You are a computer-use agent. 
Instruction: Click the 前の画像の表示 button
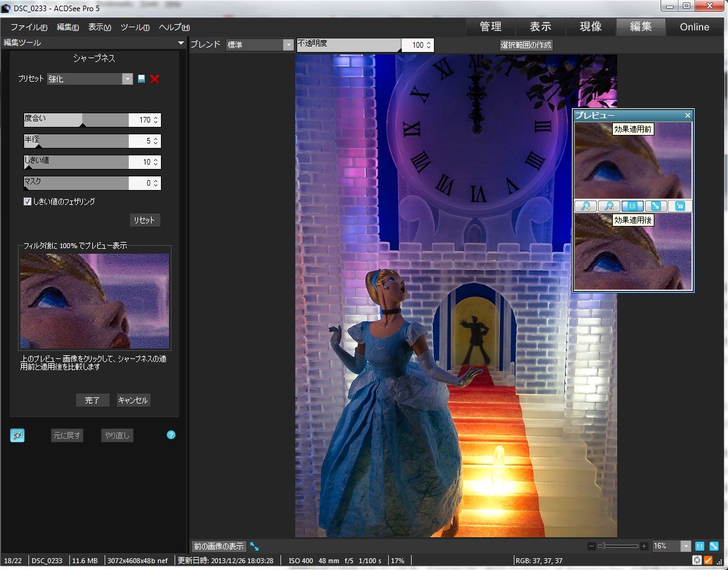(x=218, y=546)
